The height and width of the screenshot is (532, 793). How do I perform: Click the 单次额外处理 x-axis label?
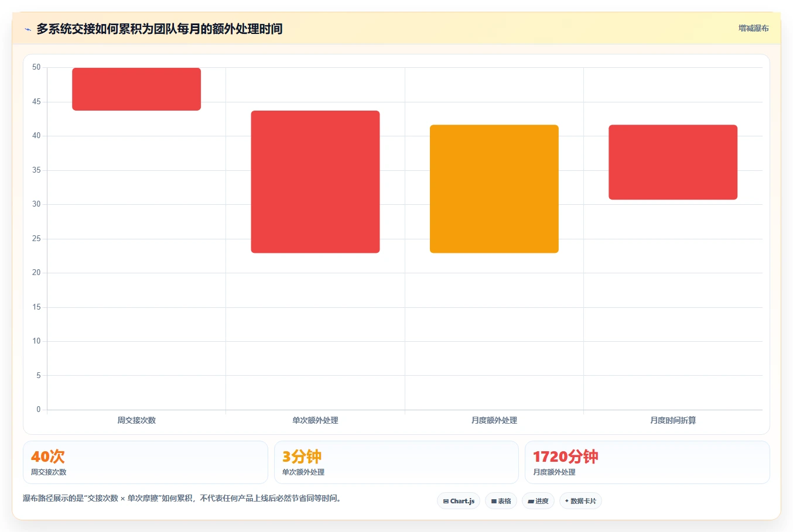click(x=315, y=420)
